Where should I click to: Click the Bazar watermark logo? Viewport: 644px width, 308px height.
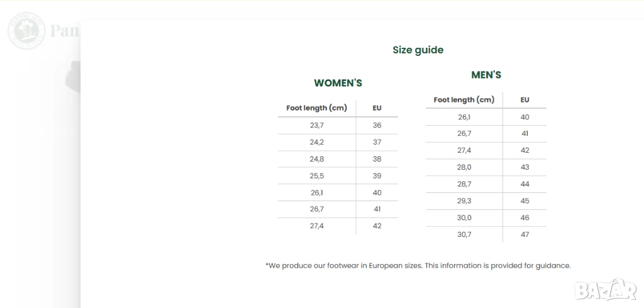click(604, 290)
